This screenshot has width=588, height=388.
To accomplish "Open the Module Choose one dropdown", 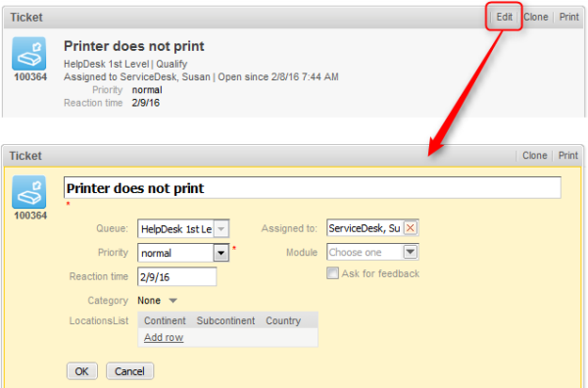I will (372, 252).
